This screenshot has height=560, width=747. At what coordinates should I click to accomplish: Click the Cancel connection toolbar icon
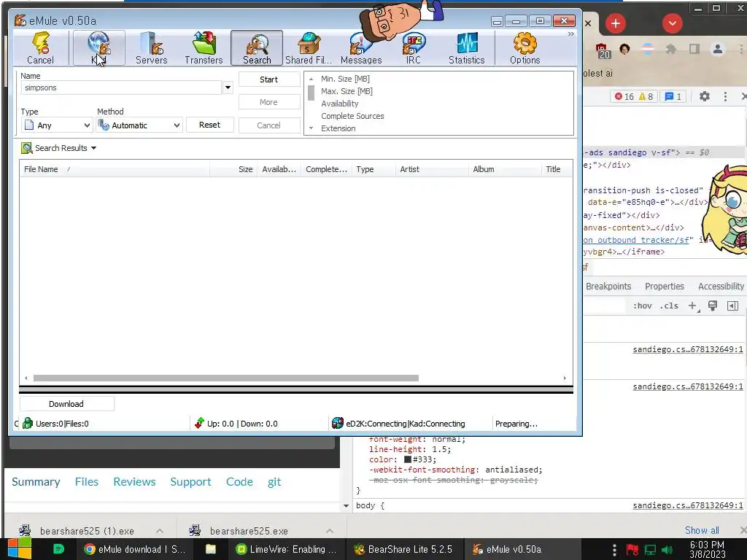click(x=41, y=47)
